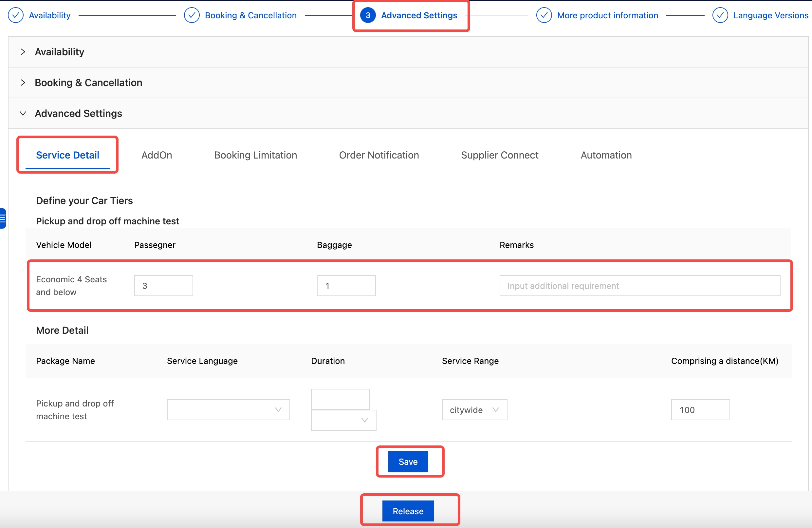Open the blue side panel handle
This screenshot has width=812, height=528.
pyautogui.click(x=3, y=218)
